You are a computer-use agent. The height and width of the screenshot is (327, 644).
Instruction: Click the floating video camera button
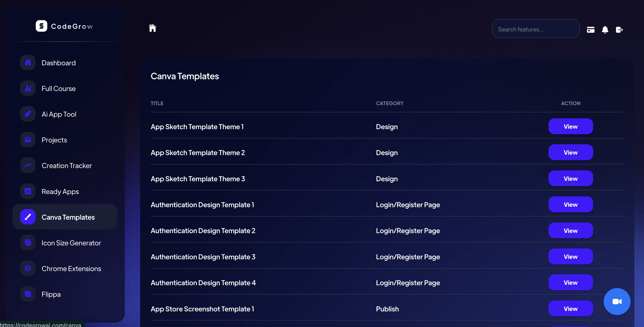pos(617,302)
